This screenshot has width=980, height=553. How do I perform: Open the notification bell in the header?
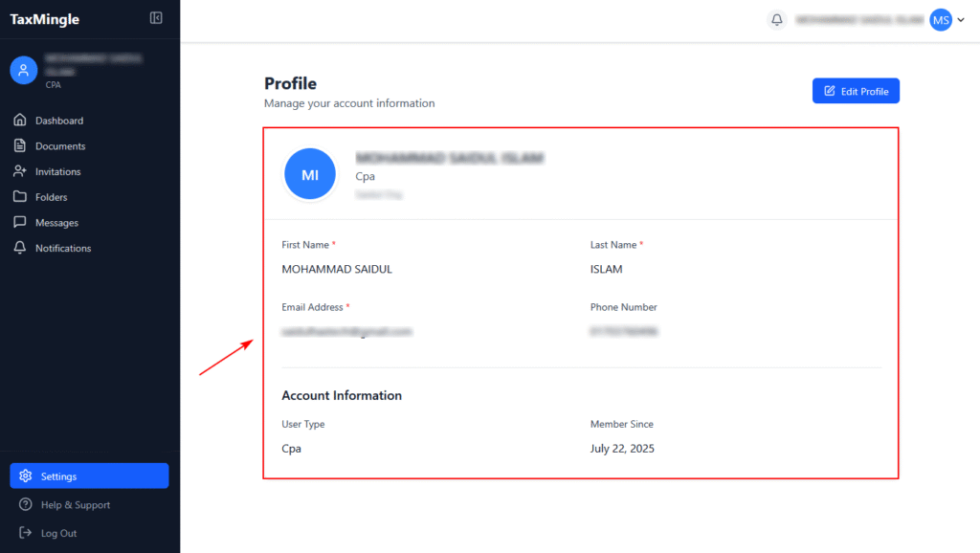pyautogui.click(x=777, y=19)
